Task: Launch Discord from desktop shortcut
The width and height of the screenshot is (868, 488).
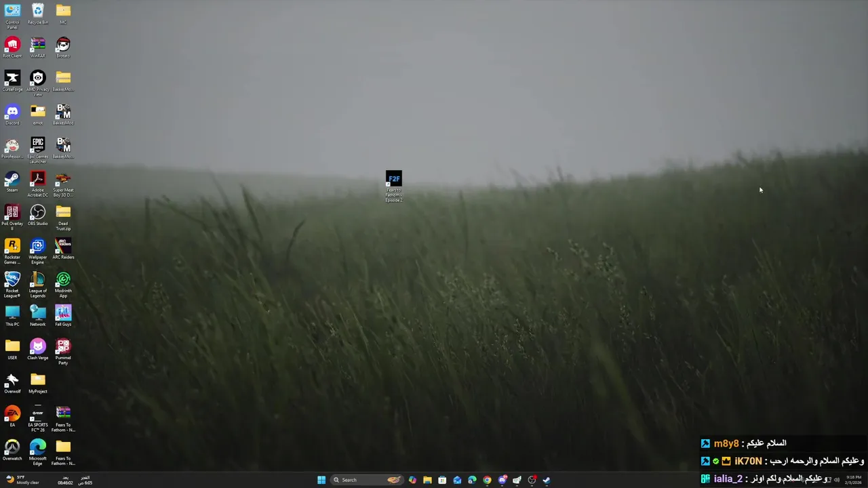Action: (12, 115)
